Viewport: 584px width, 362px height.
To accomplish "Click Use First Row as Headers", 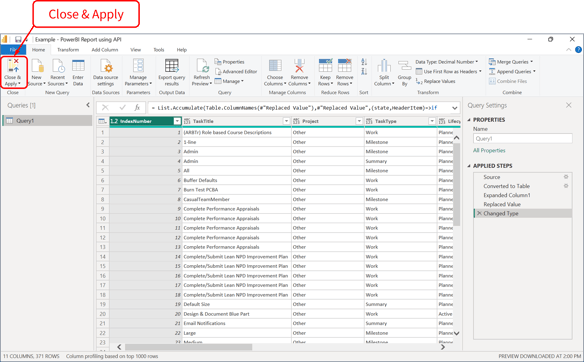I will pos(448,72).
